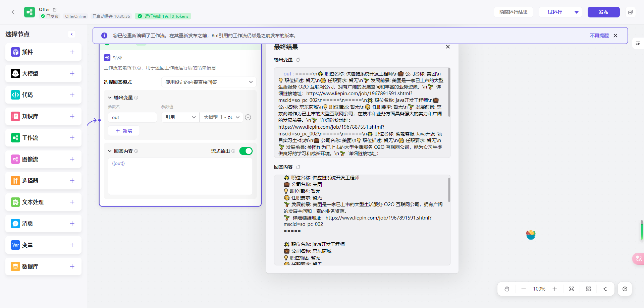Collapse the 选择节点 sidebar
644x308 pixels.
[x=72, y=34]
